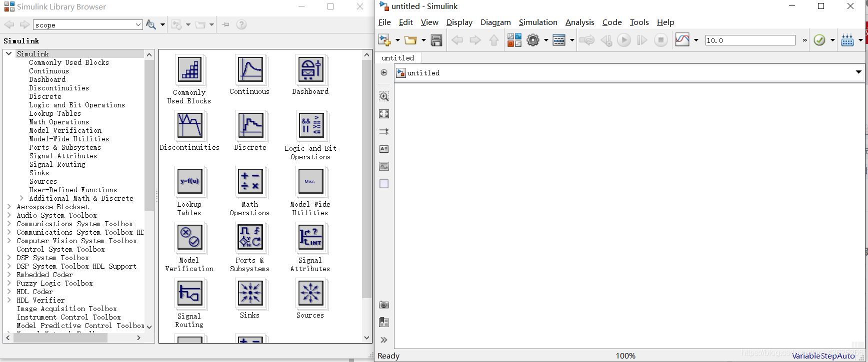Screen dimensions: 868x362
Task: Click the library search text field
Action: tap(84, 25)
